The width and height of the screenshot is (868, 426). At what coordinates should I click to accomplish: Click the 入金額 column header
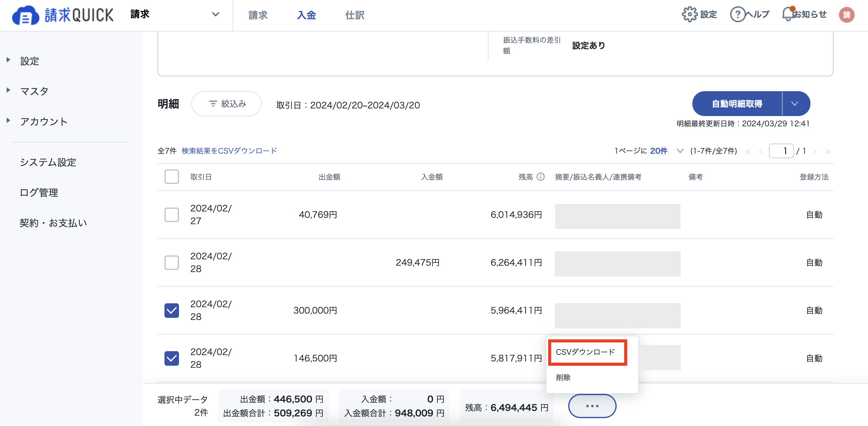(432, 177)
